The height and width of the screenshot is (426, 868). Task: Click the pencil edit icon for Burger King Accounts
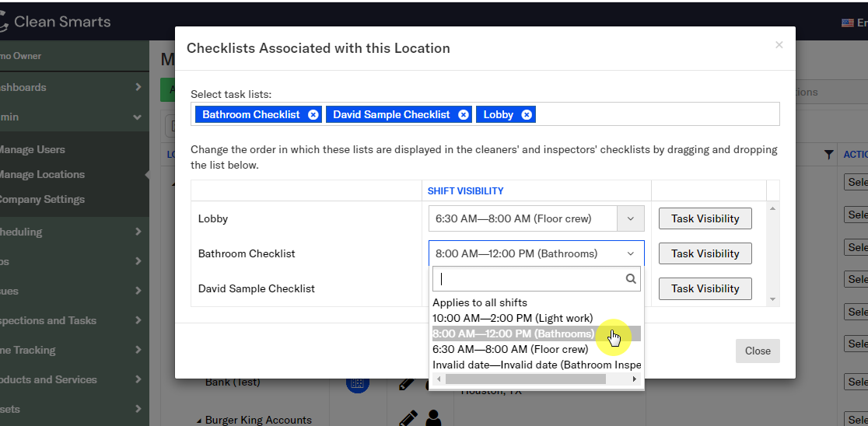click(408, 418)
